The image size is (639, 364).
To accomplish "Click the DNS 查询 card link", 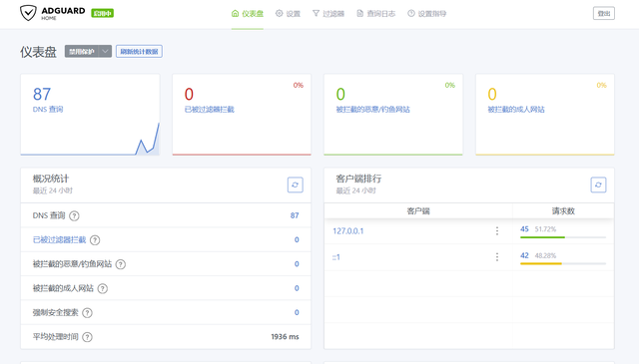I will coord(48,109).
